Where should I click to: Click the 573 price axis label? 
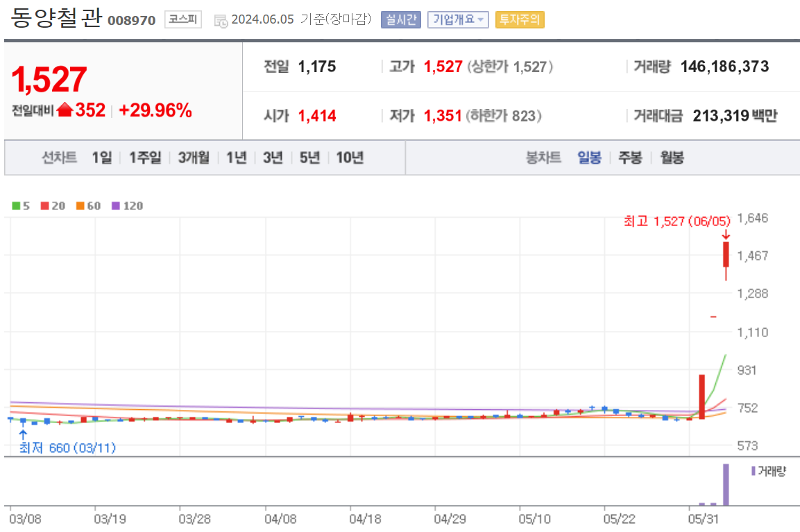747,446
